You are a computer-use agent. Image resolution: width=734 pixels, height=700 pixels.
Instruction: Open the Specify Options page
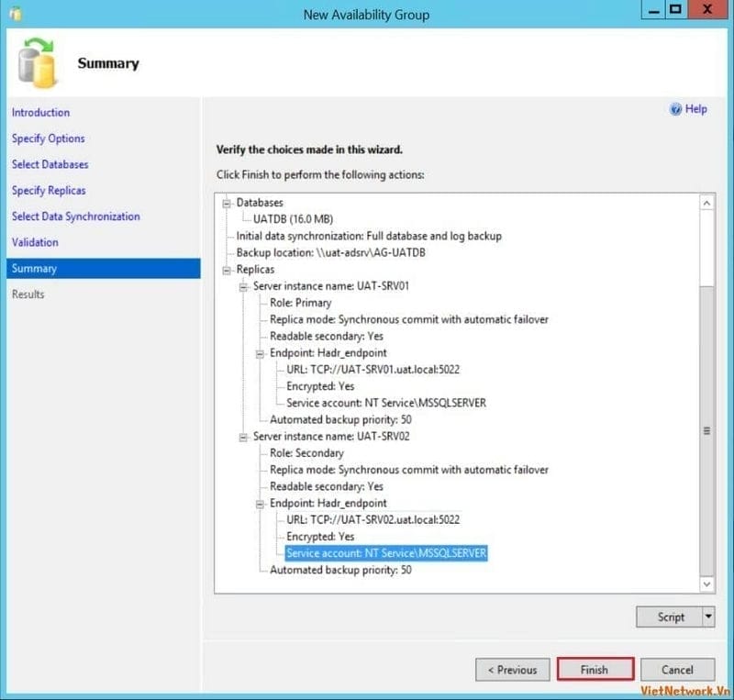pos(48,139)
